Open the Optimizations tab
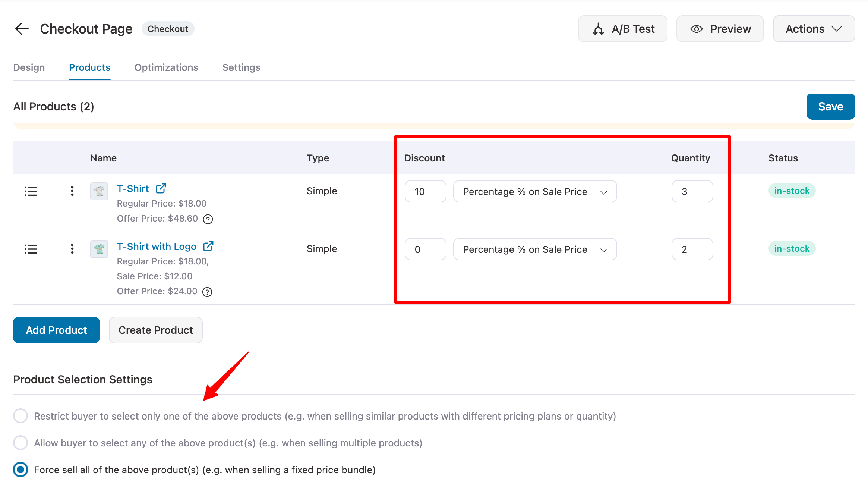Viewport: 868px width, 493px height. coord(166,67)
